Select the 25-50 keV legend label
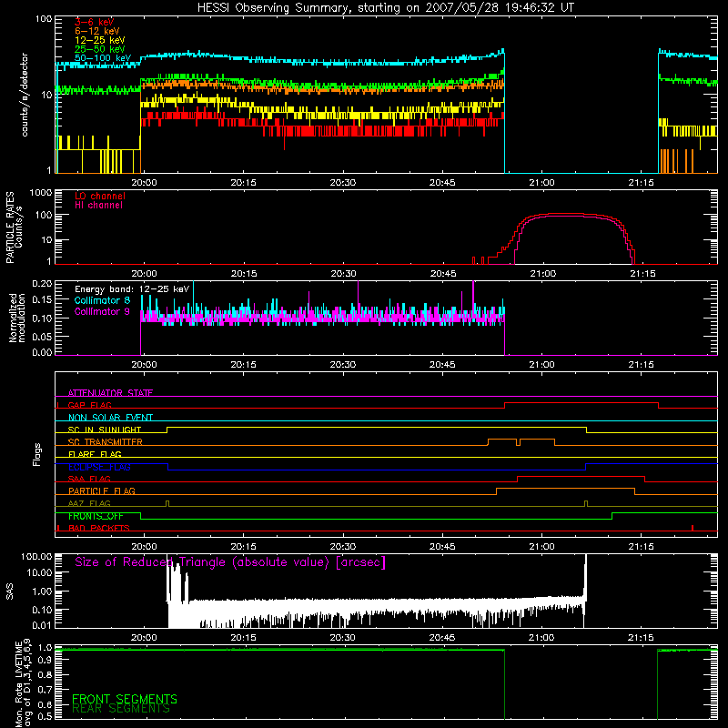Screen dimensions: 728x728 pos(99,49)
